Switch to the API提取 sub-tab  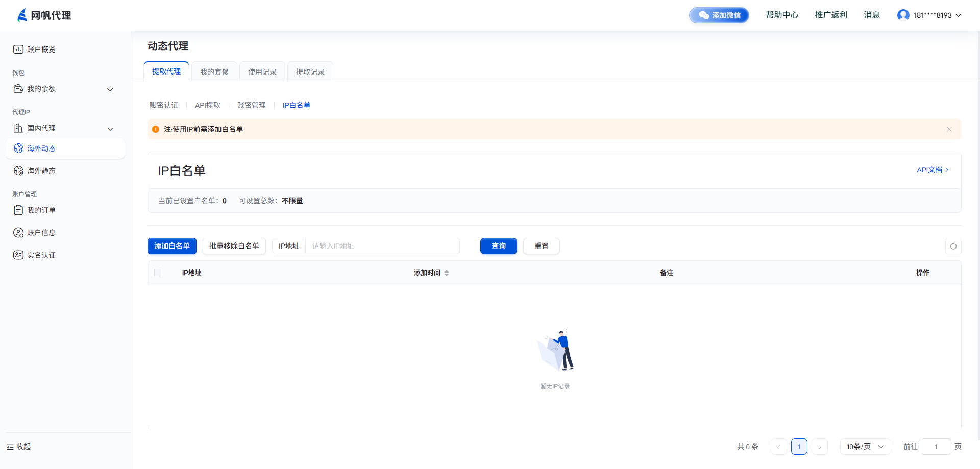[x=208, y=105]
